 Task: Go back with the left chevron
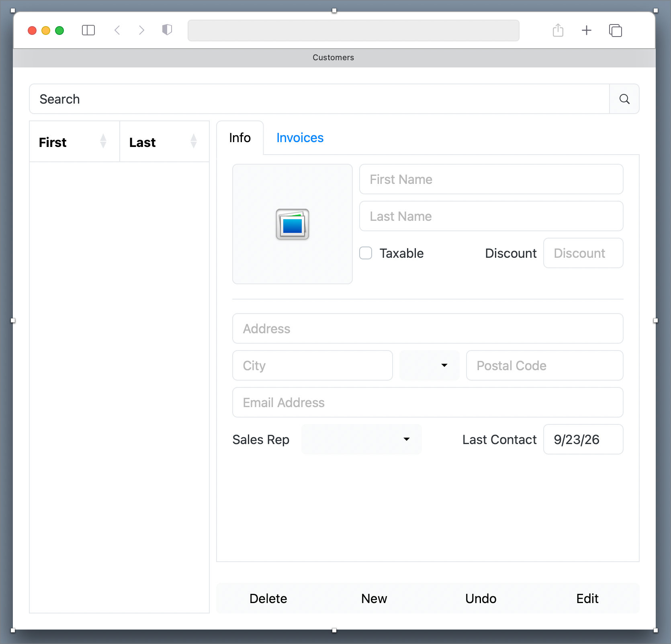(117, 30)
